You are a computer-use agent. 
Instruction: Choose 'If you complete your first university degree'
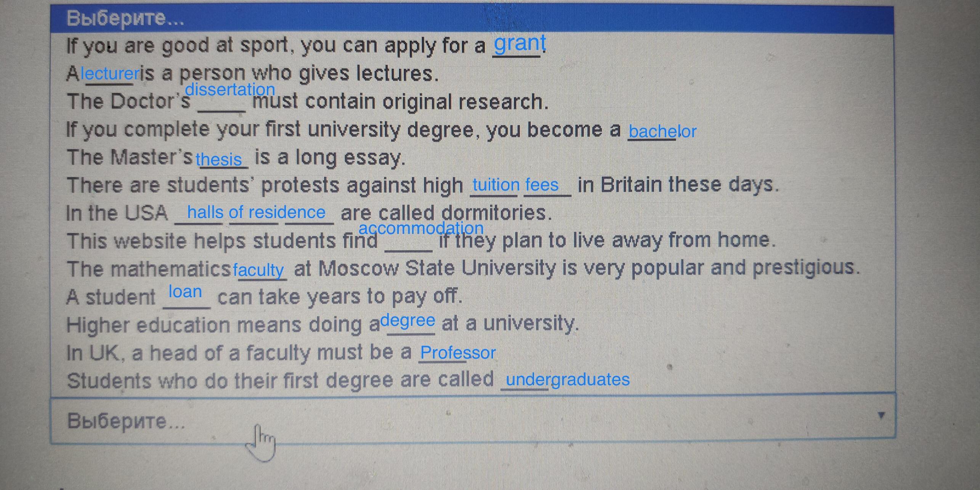point(472,130)
